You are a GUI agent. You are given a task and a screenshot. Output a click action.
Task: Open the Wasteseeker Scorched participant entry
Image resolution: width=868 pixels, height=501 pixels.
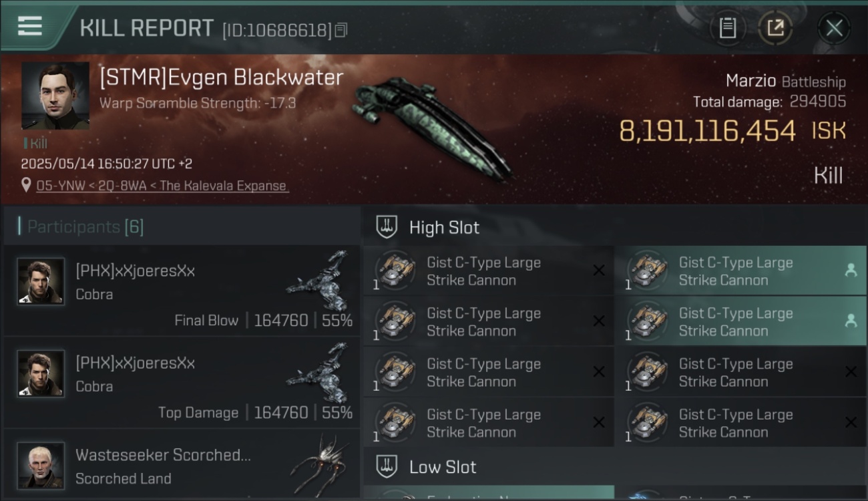pos(182,464)
